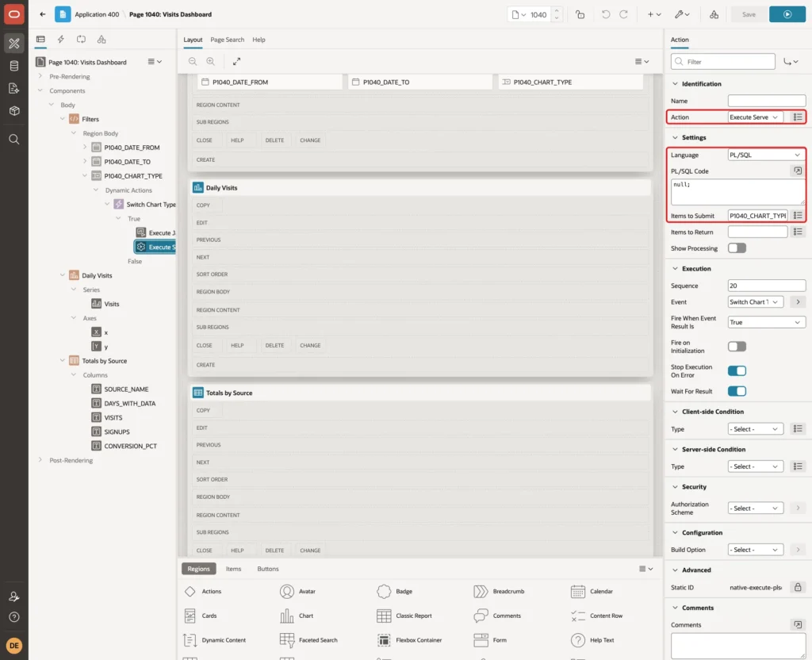Image resolution: width=812 pixels, height=660 pixels.
Task: Zoom in the layout view
Action: [x=210, y=61]
